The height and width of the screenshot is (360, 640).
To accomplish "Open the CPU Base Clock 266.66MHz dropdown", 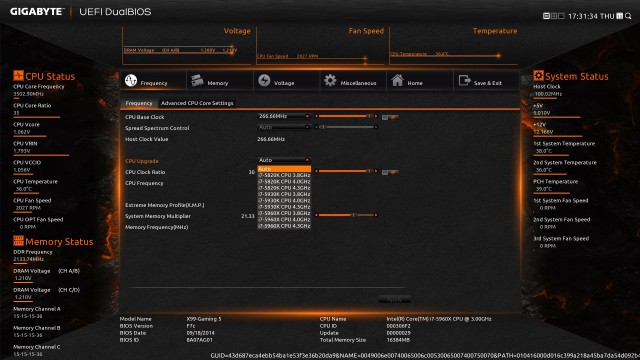I will tap(284, 116).
